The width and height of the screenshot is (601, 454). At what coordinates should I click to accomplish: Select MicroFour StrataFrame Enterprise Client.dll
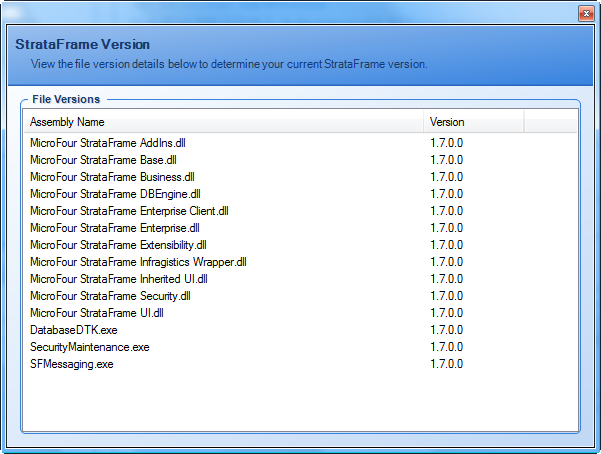coord(129,211)
